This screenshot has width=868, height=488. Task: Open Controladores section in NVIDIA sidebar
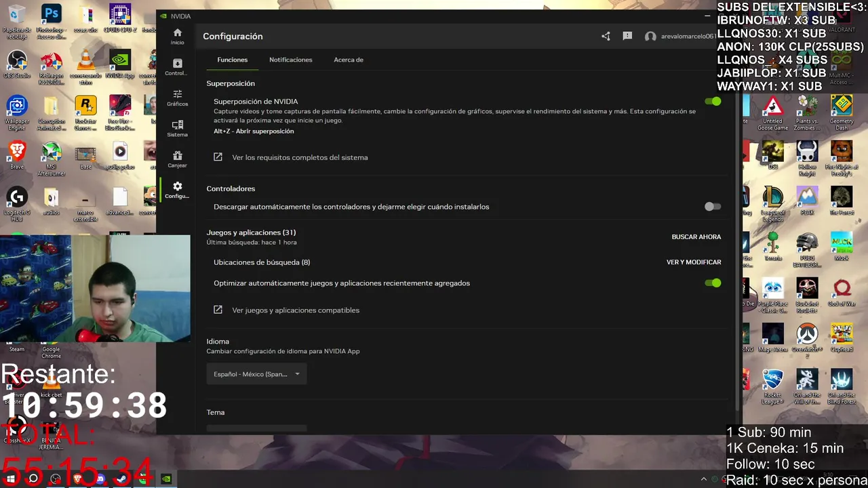click(177, 67)
